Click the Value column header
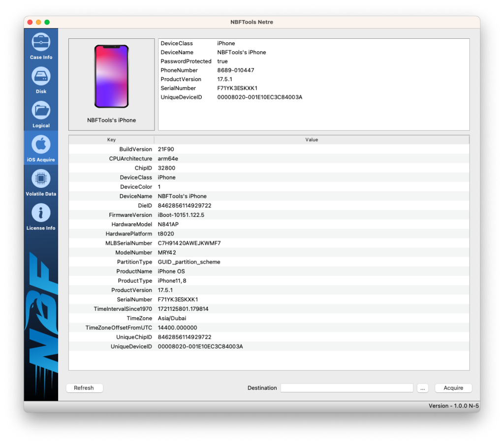Screen dimensions: 504x444 coord(312,139)
